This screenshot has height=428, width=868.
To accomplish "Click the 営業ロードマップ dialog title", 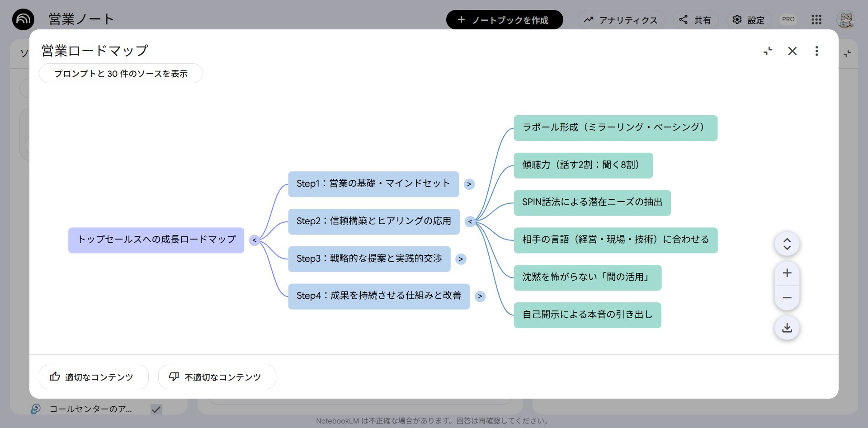I will 94,51.
